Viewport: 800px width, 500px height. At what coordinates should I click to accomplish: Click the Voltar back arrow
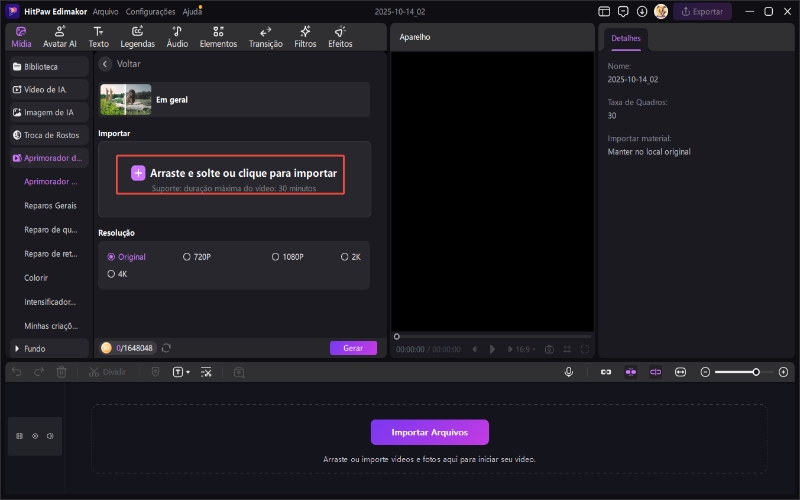105,64
